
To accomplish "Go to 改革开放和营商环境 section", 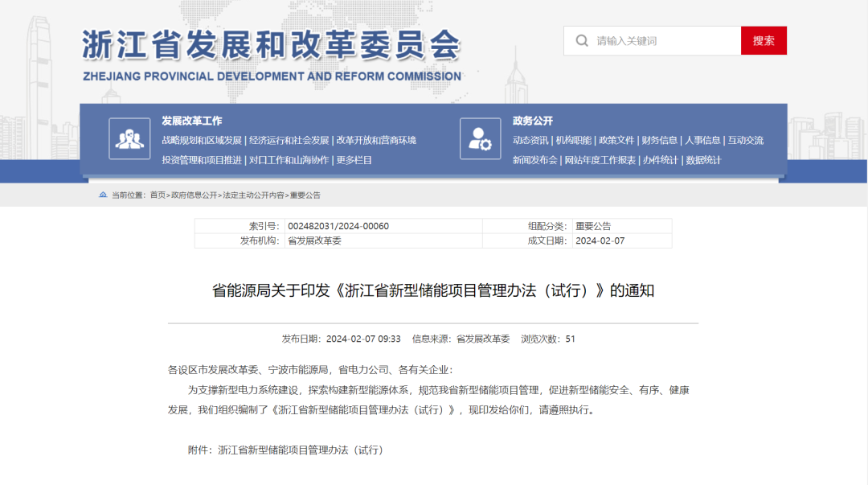I will (x=376, y=140).
